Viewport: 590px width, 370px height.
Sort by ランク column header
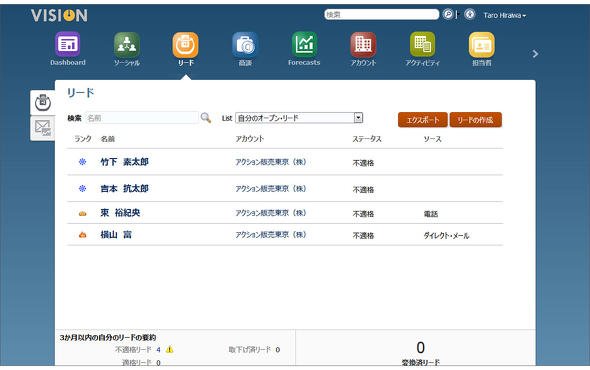tap(83, 139)
